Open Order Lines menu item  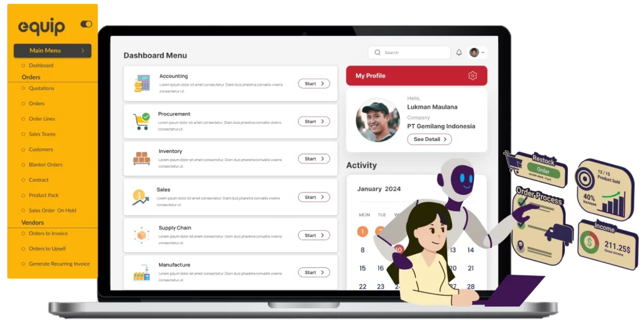[x=42, y=119]
